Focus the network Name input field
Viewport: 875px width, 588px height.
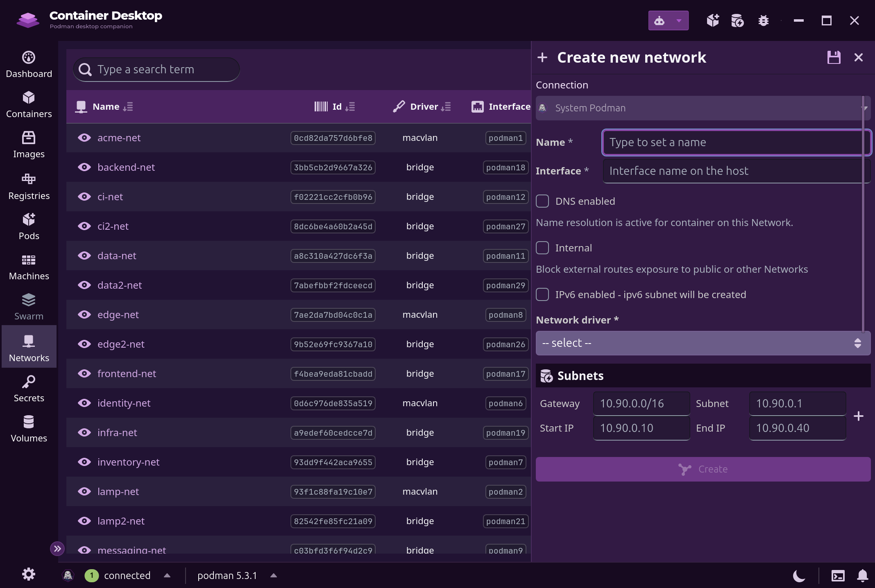[736, 142]
